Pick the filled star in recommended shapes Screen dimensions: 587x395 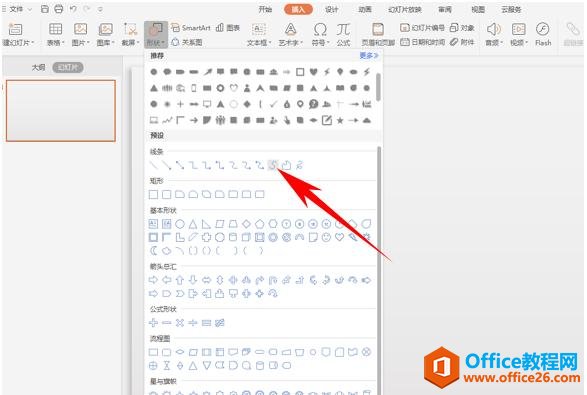pyautogui.click(x=340, y=120)
